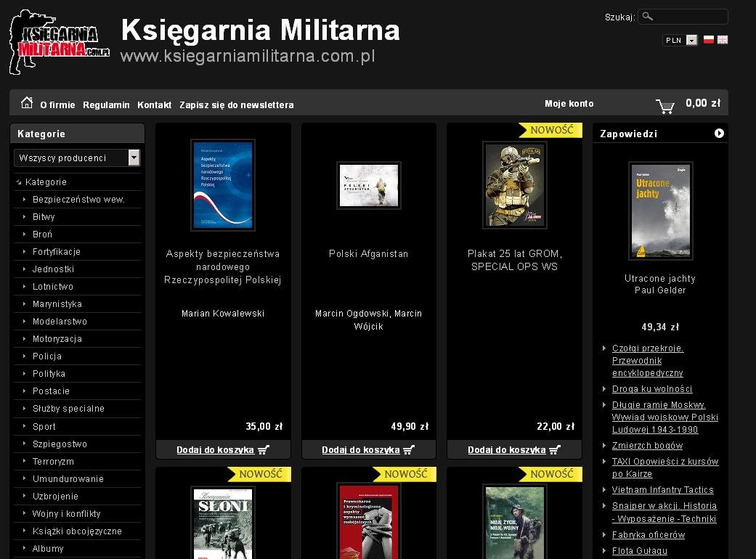
Task: Open the Flota Gułagu link
Action: 639,551
